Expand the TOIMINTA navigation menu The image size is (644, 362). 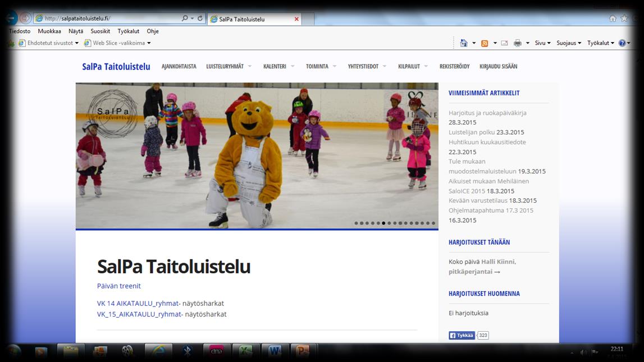coord(321,66)
